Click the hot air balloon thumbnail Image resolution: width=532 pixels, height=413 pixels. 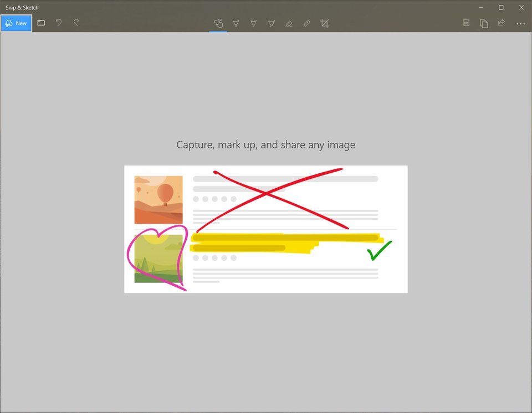point(158,200)
